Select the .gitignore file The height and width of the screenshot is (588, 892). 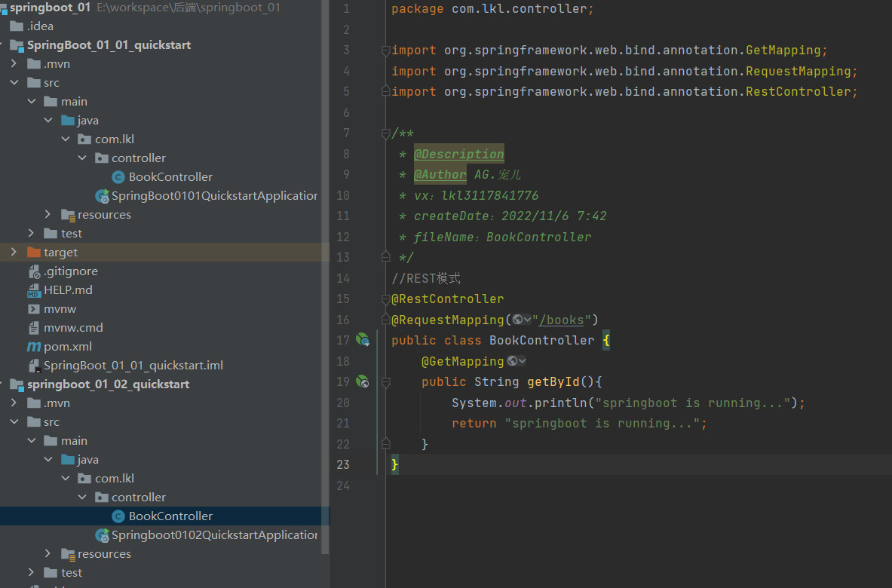coord(71,271)
